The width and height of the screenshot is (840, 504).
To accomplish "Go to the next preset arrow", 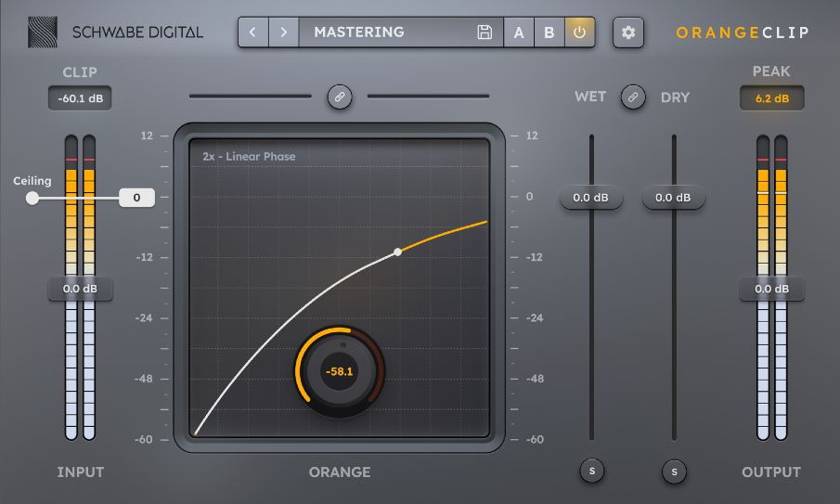I will coord(283,32).
